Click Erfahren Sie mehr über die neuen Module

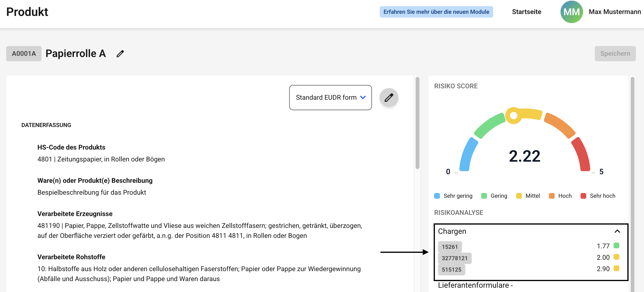pyautogui.click(x=436, y=12)
